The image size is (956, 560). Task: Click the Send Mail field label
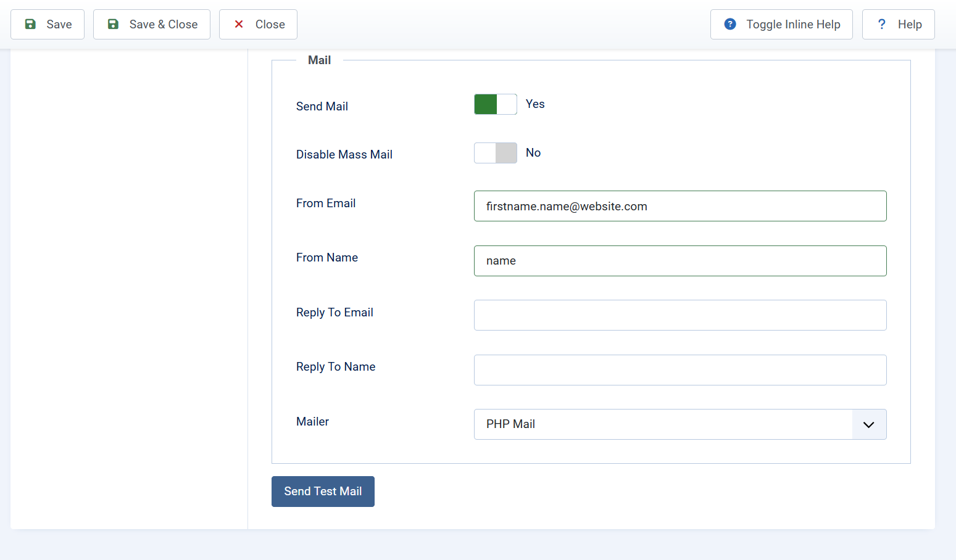point(322,107)
